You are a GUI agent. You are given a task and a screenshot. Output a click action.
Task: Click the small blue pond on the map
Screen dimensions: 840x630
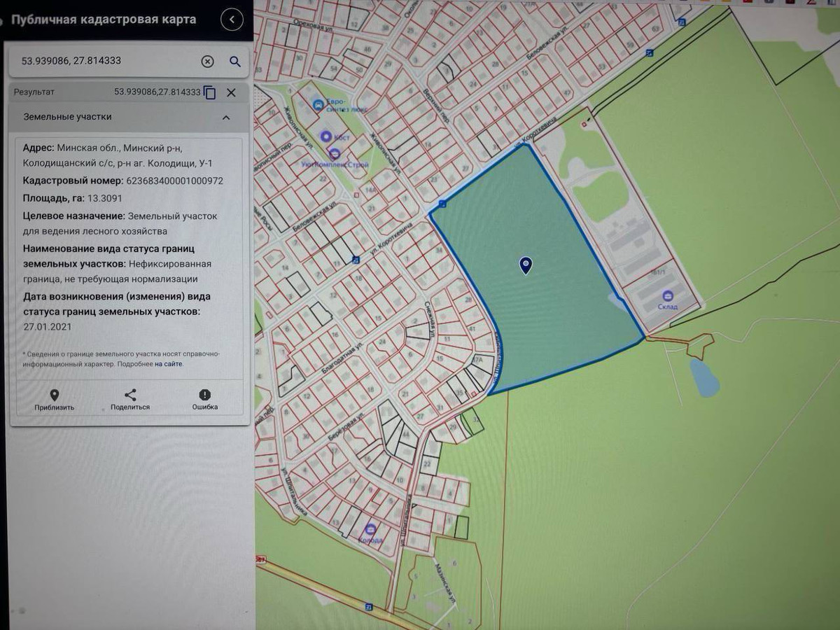(x=703, y=378)
